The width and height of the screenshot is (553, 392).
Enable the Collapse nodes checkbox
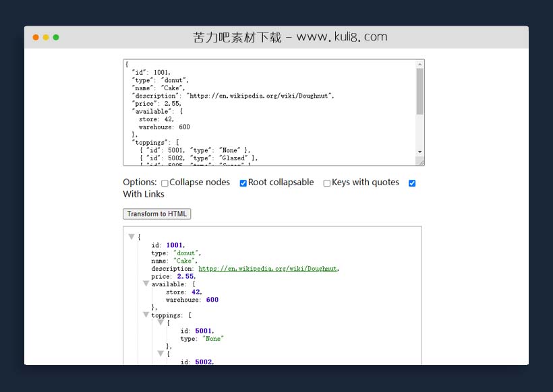(165, 183)
